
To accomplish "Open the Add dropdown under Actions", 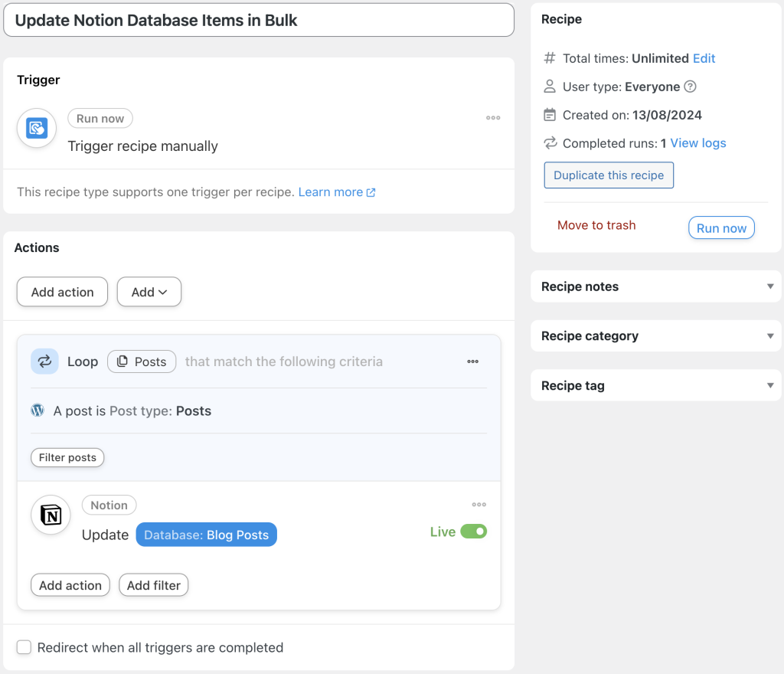I will tap(149, 292).
